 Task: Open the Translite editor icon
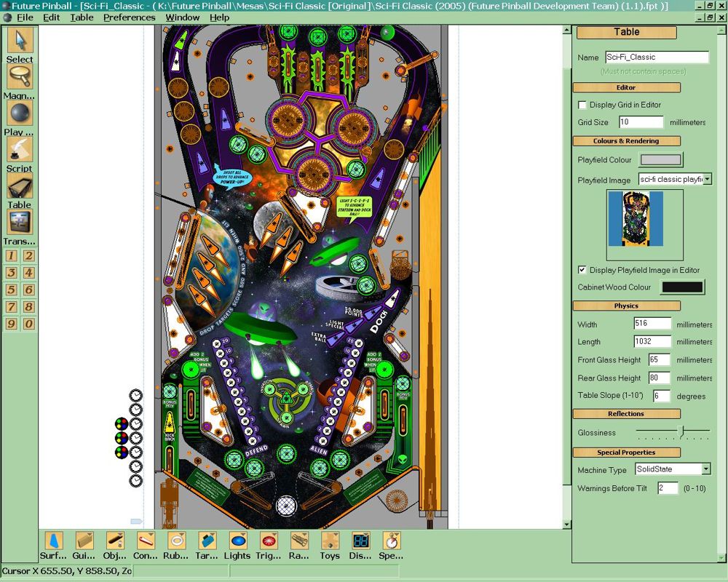[x=20, y=222]
